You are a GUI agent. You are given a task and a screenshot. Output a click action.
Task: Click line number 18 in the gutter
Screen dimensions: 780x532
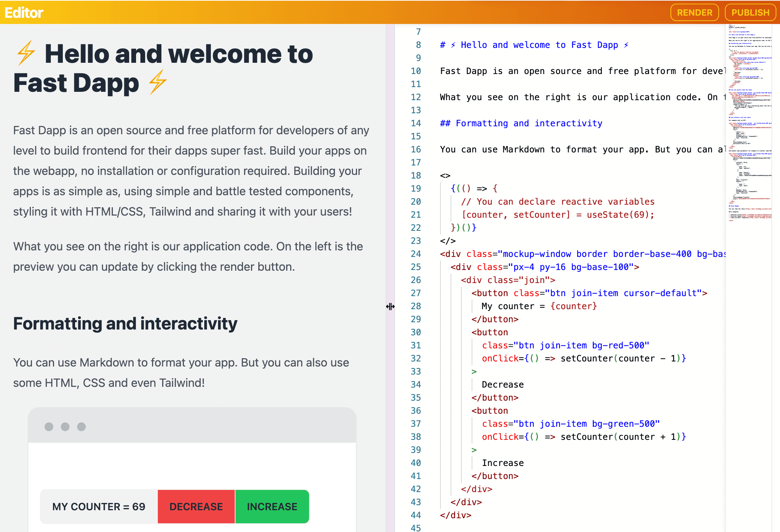[x=416, y=176]
